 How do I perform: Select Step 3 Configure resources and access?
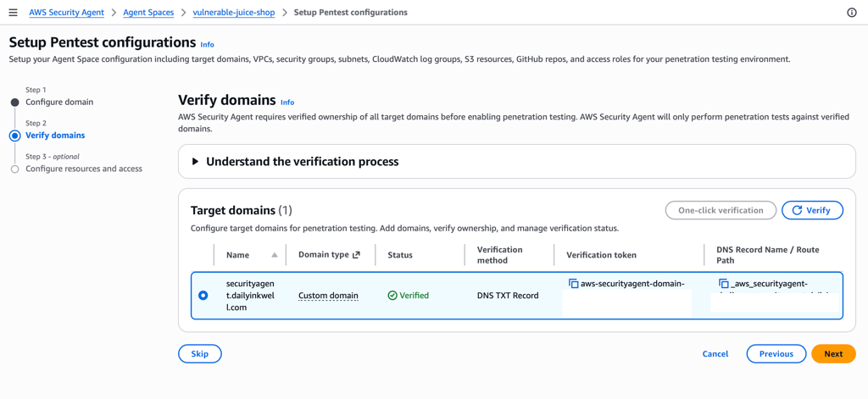point(84,169)
